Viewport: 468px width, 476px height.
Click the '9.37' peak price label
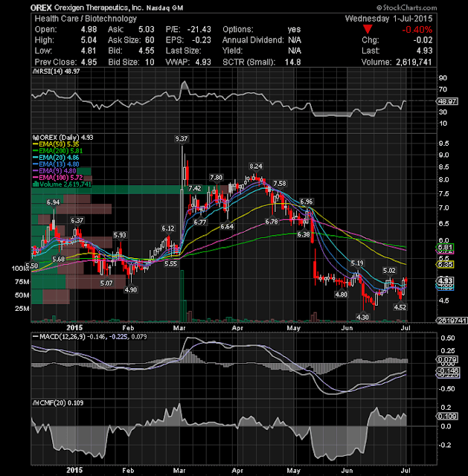(182, 139)
